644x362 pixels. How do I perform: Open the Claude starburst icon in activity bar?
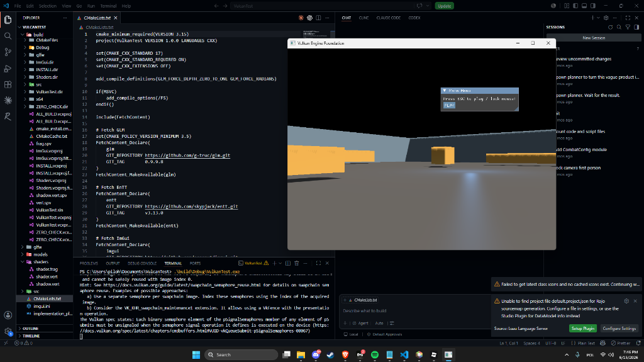(8, 100)
